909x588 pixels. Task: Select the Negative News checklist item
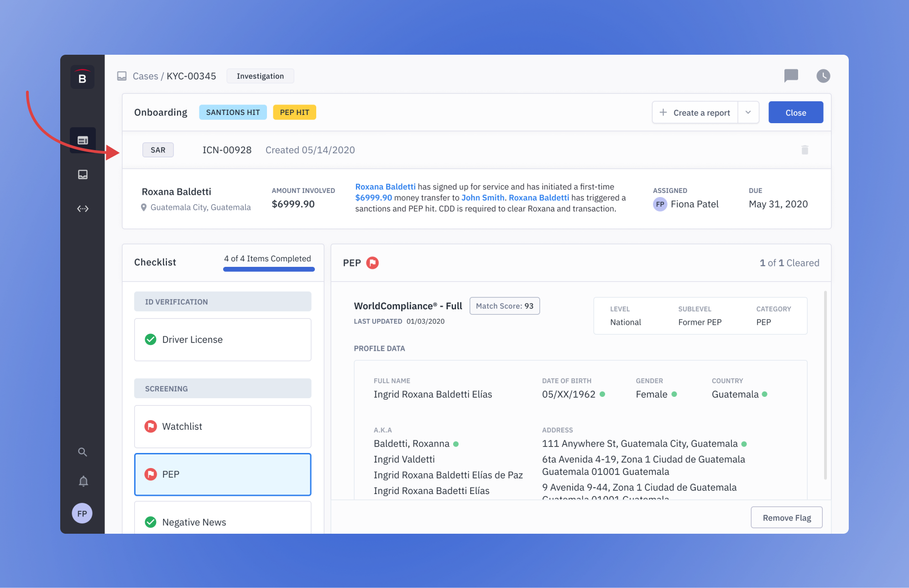pyautogui.click(x=223, y=521)
